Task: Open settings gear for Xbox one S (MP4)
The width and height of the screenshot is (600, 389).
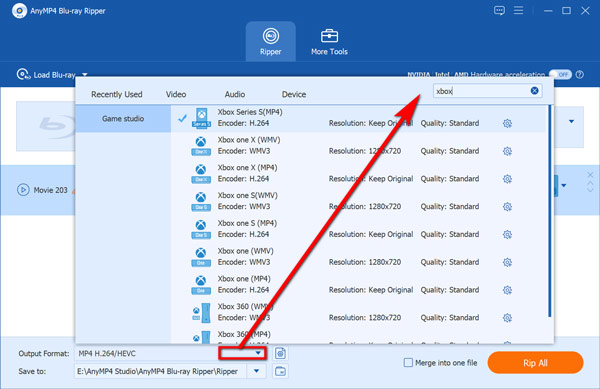Action: 507,234
